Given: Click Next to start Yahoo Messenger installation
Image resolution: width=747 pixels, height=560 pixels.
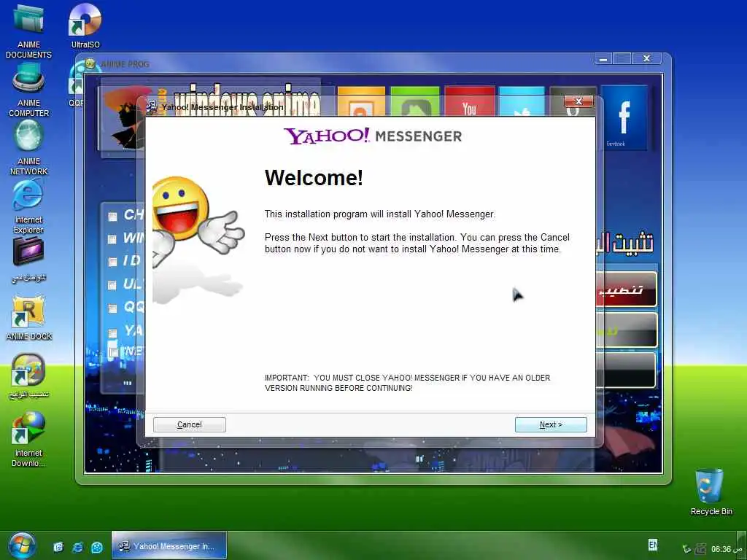Looking at the screenshot, I should coord(551,424).
